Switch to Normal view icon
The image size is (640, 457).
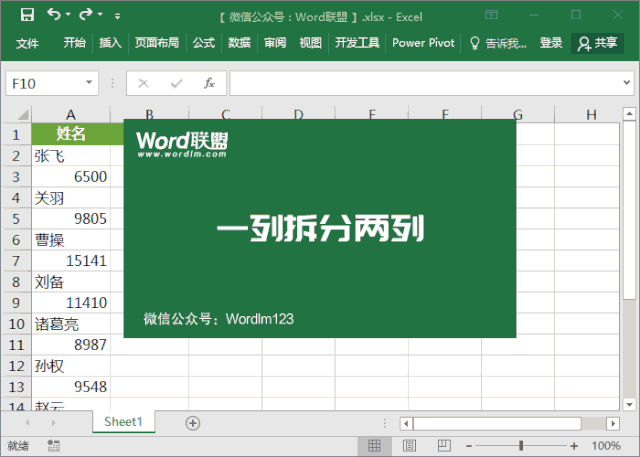[x=374, y=446]
